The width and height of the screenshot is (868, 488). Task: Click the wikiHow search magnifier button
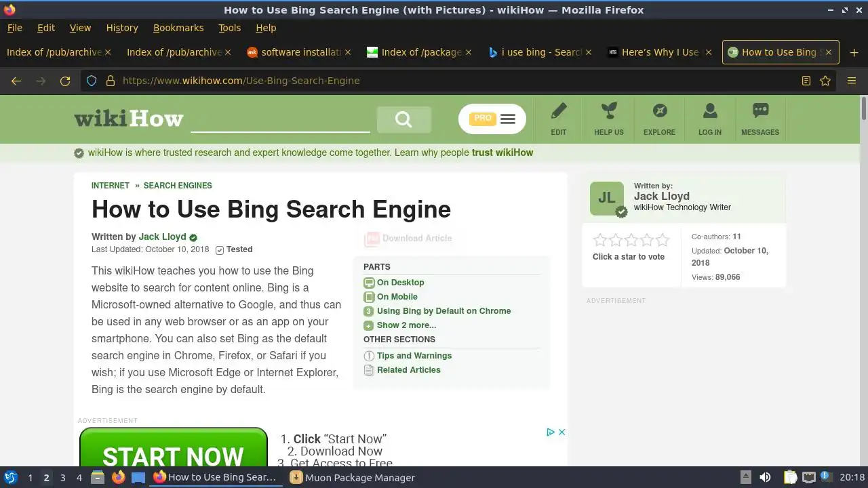(403, 120)
